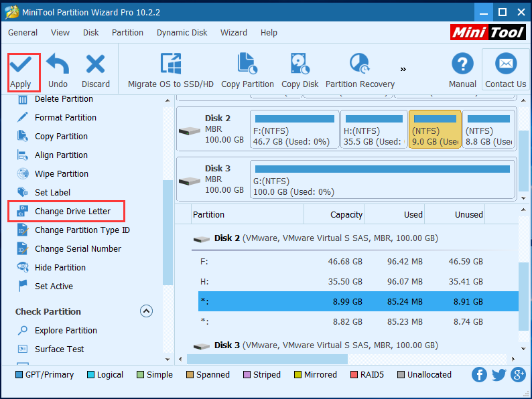Open MiniTool Facebook page icon
This screenshot has height=399, width=532.
point(479,375)
